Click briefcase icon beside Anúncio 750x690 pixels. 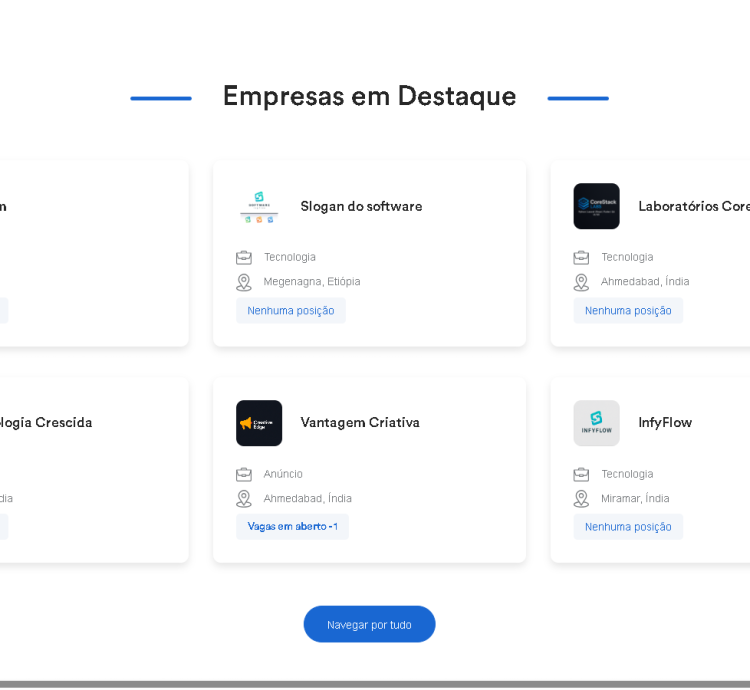pyautogui.click(x=244, y=474)
